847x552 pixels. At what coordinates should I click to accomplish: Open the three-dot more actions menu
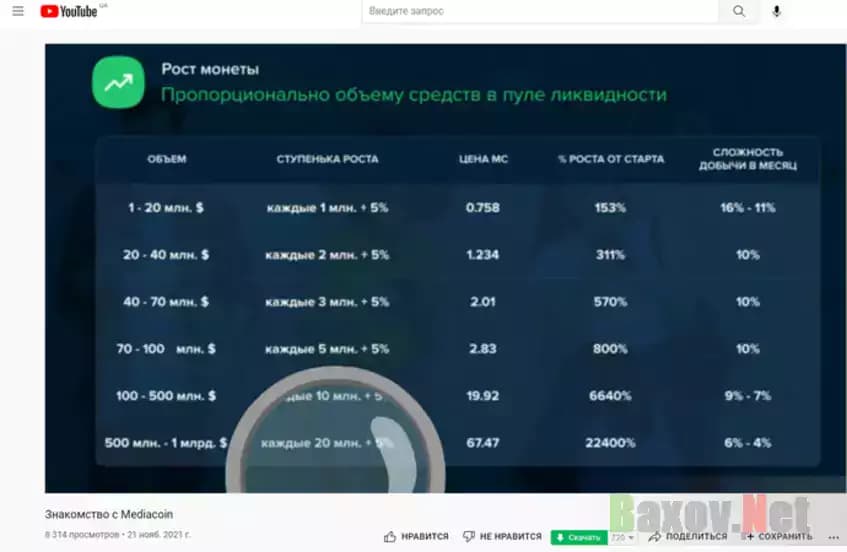(x=833, y=537)
